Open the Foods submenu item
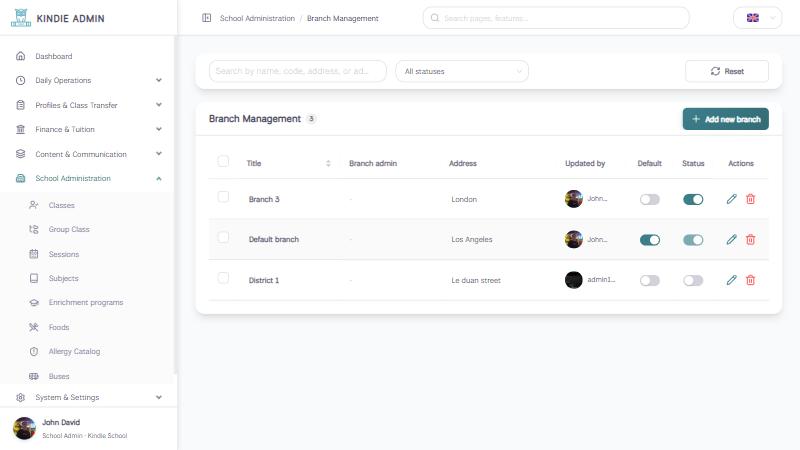The height and width of the screenshot is (450, 800). [59, 327]
